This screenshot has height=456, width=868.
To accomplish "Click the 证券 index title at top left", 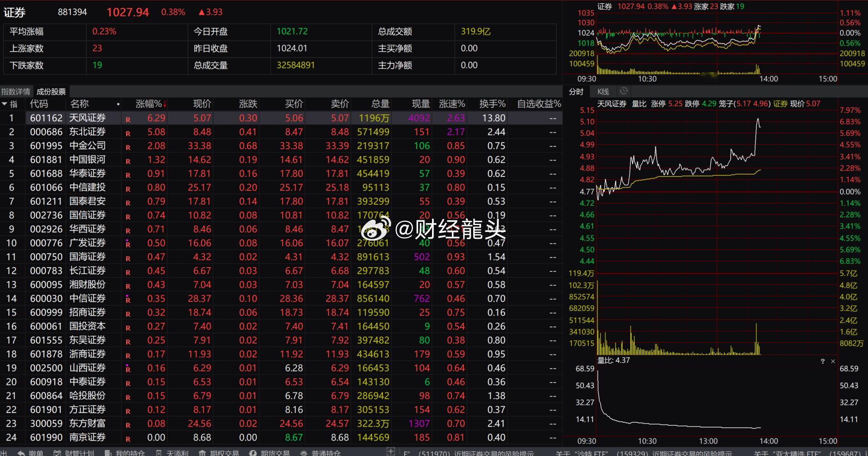I will pyautogui.click(x=14, y=13).
